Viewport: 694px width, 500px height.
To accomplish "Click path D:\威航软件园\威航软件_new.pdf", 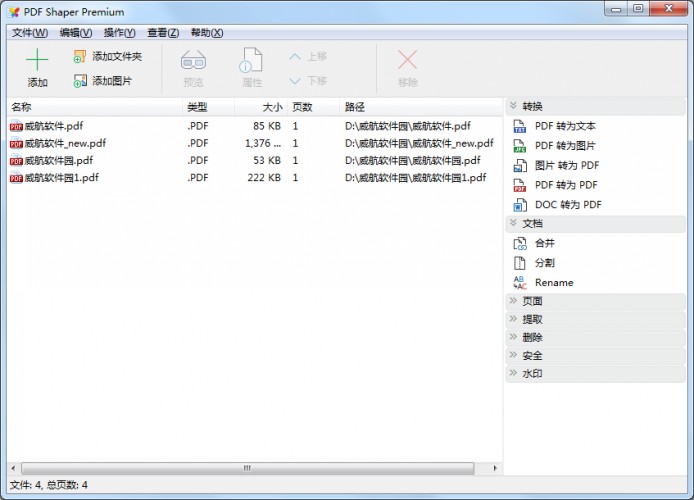I will 419,143.
